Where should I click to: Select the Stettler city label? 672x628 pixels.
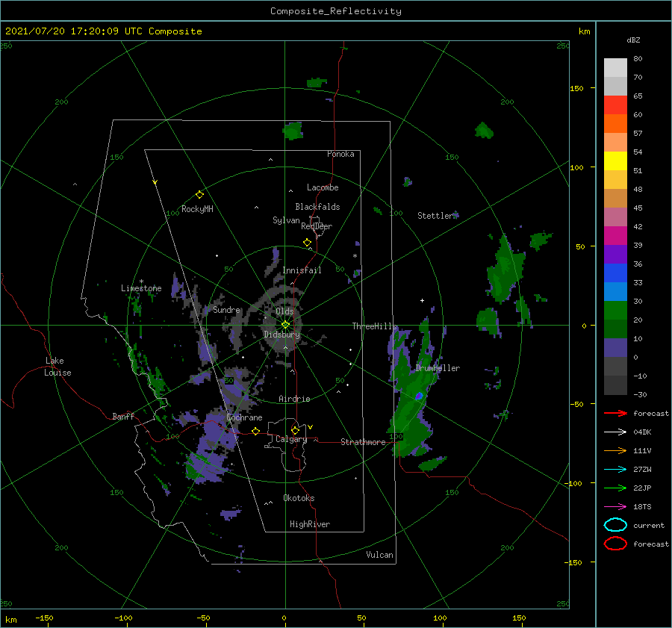coord(435,216)
